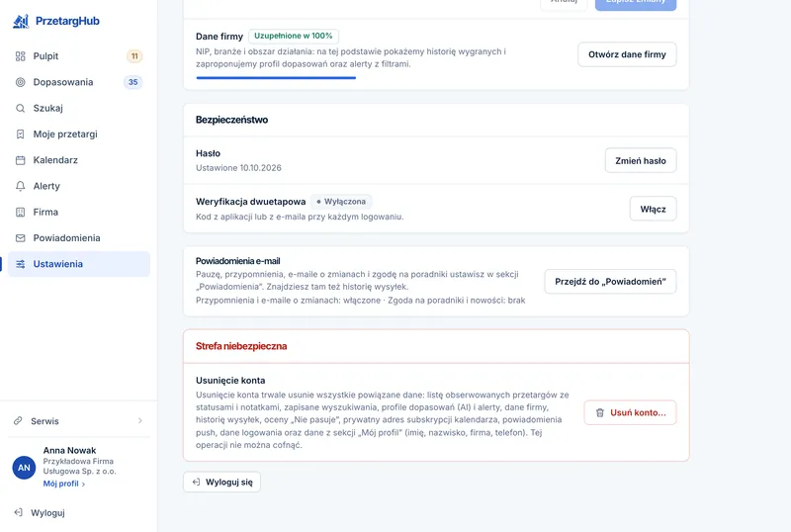Click the Ustawienia sliders icon
The image size is (791, 532).
click(x=20, y=264)
